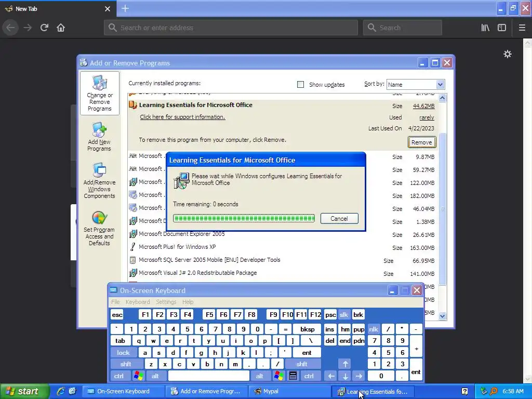Screen dimensions: 532x399
Task: Click the browser forward arrow
Action: click(28, 28)
